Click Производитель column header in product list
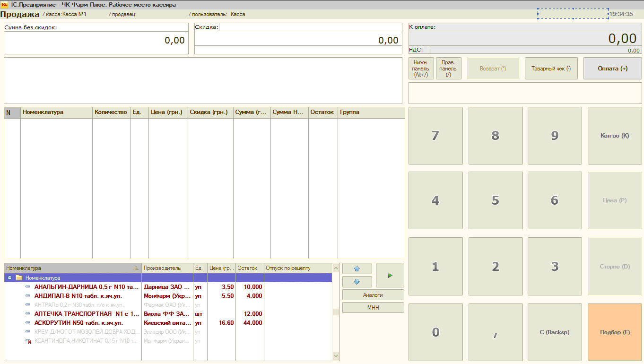The width and height of the screenshot is (644, 364). pos(167,268)
